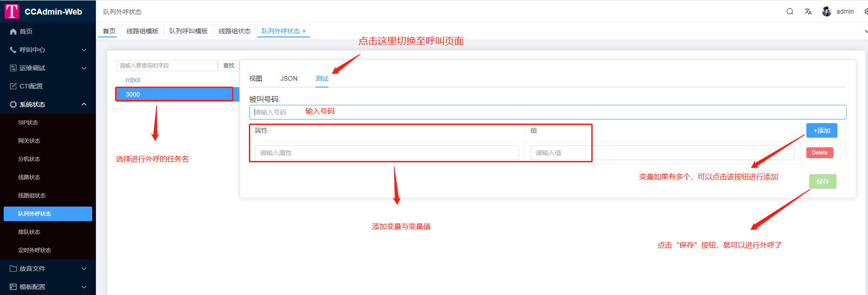Image resolution: width=868 pixels, height=295 pixels.
Task: Expand the 运维调试 sidebar menu
Action: tap(48, 68)
